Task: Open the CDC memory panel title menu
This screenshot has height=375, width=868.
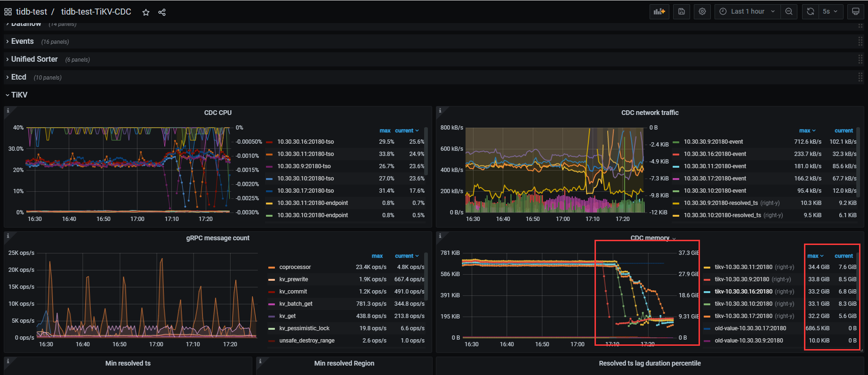Action: (x=650, y=238)
